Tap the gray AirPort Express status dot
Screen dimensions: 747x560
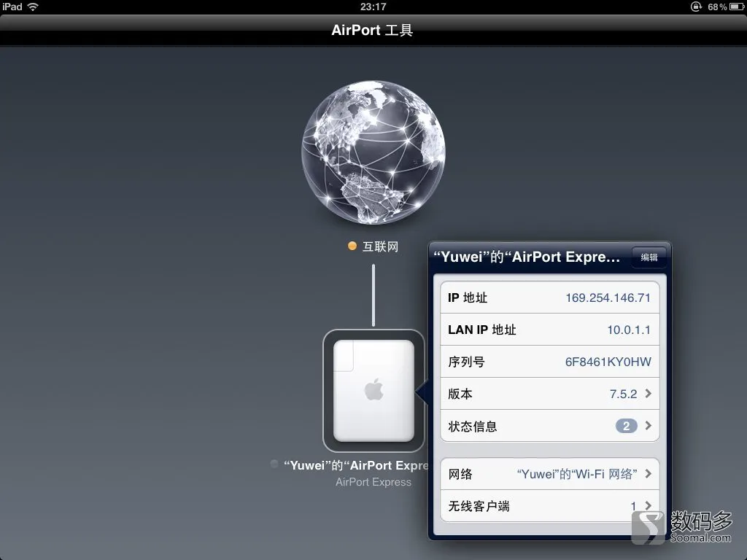(274, 464)
